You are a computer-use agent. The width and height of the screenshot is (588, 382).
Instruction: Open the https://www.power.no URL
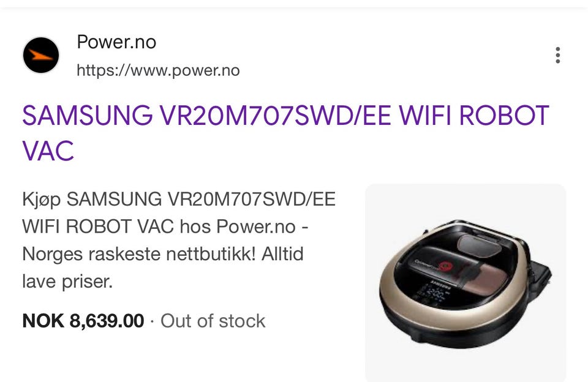tap(158, 70)
